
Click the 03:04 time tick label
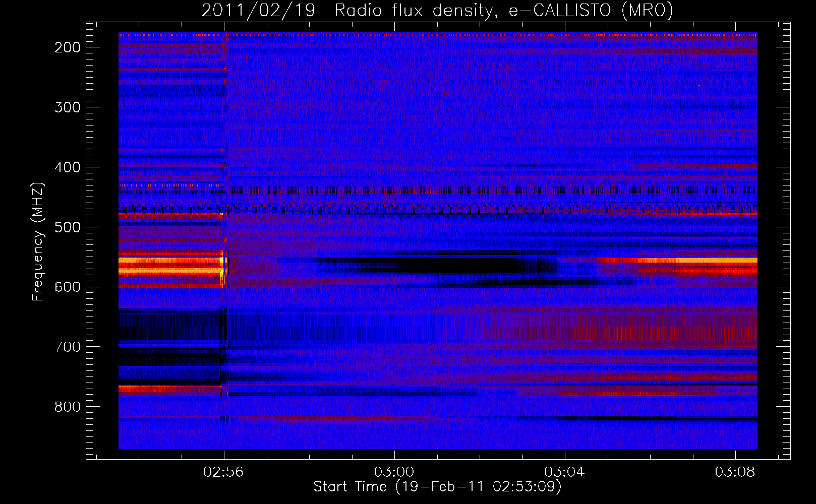(564, 472)
